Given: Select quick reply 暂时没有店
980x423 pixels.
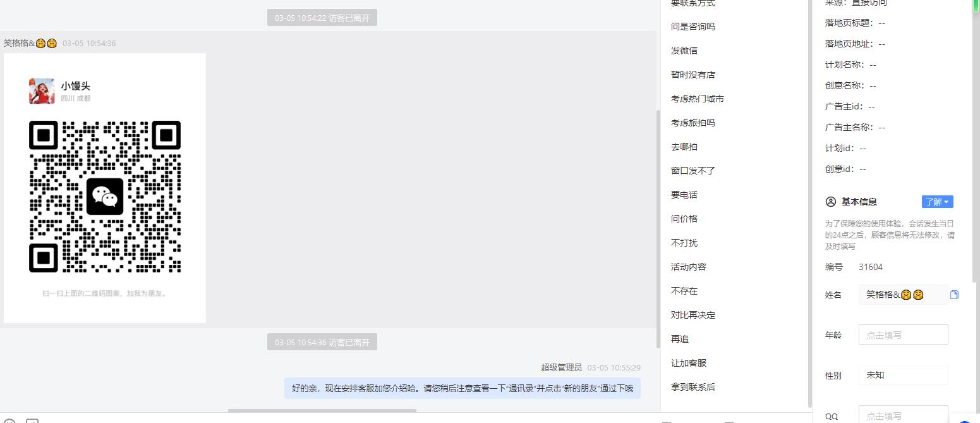Looking at the screenshot, I should [693, 75].
